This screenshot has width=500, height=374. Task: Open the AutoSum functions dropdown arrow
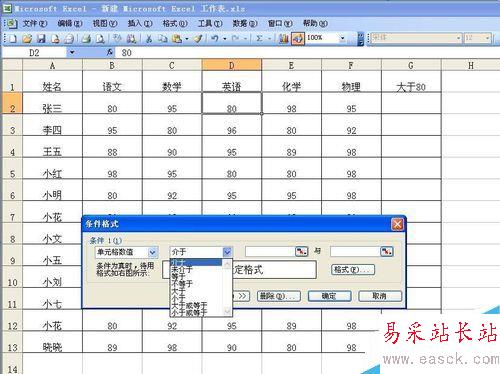[269, 39]
